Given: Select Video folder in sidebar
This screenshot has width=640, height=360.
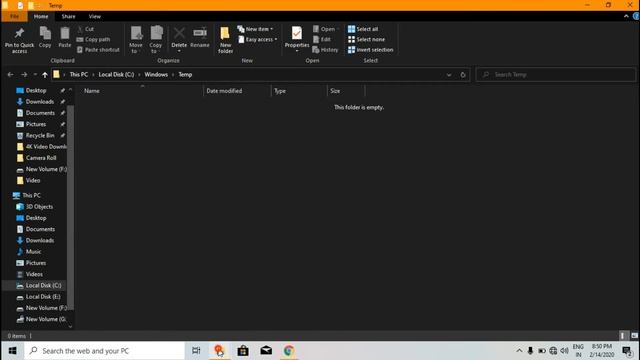Looking at the screenshot, I should [x=33, y=180].
